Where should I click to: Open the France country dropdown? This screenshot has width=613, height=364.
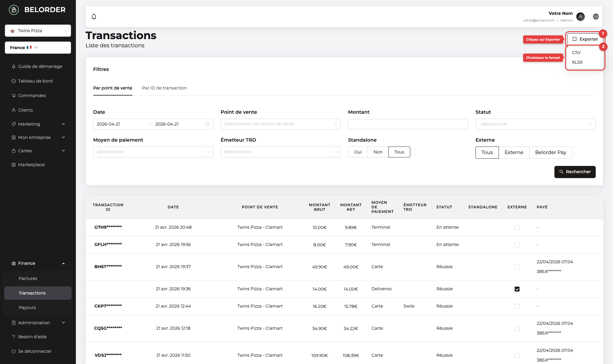tap(38, 48)
